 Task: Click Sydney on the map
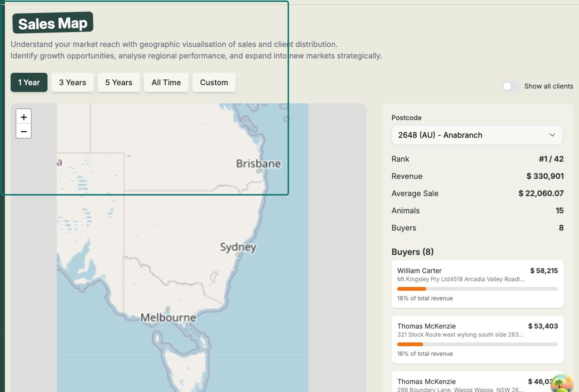pyautogui.click(x=238, y=247)
